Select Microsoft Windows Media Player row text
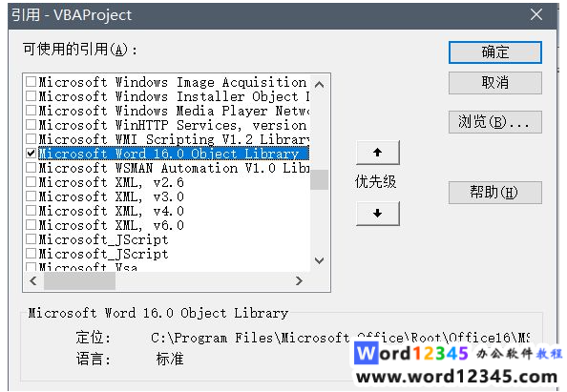567x392 pixels. click(x=174, y=111)
